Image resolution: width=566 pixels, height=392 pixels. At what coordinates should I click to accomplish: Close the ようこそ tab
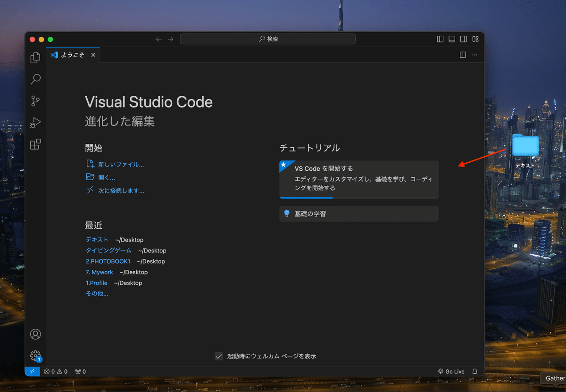point(93,55)
